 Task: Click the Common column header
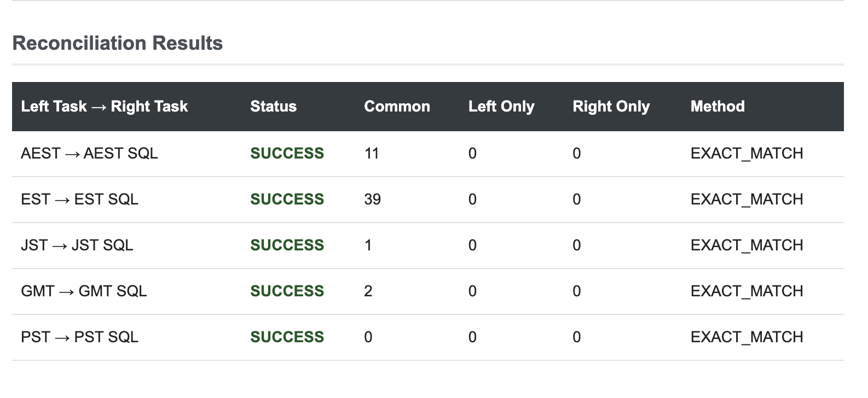coord(397,107)
